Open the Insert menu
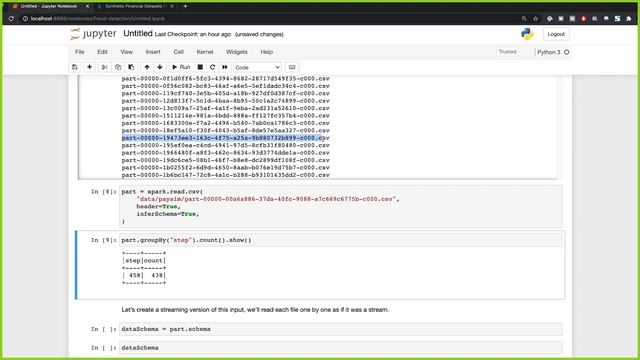The height and width of the screenshot is (360, 640). [x=153, y=52]
